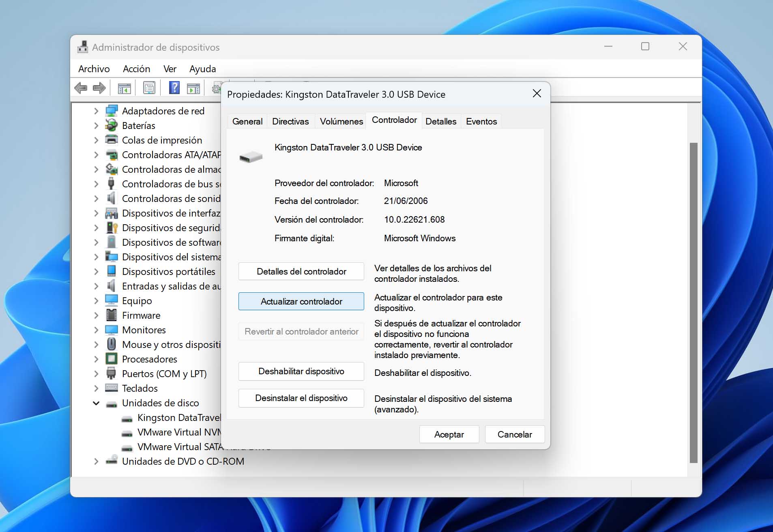
Task: Open the Archivo menu
Action: (x=94, y=69)
